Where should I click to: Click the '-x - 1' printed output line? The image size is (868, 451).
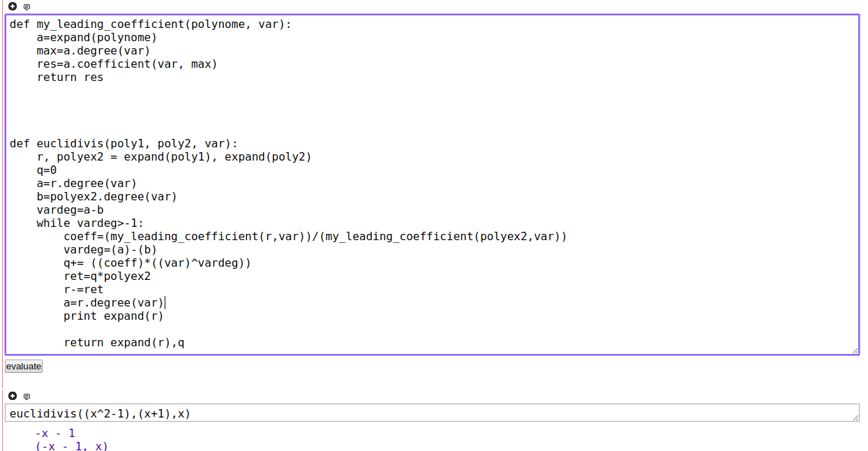coord(55,434)
